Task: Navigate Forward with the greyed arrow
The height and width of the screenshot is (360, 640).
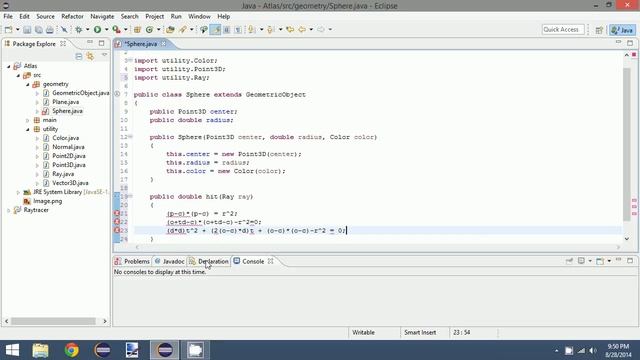Action: 321,29
